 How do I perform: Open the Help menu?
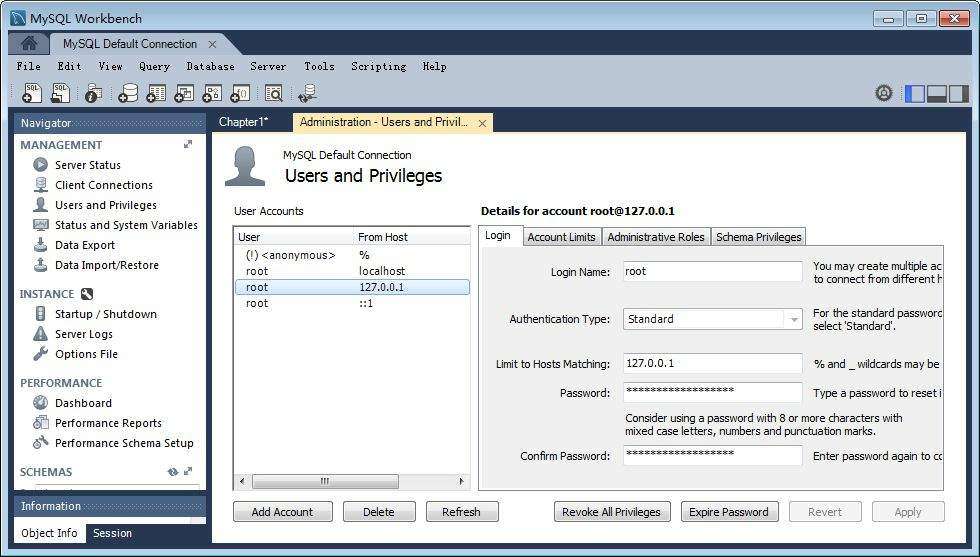pos(434,66)
